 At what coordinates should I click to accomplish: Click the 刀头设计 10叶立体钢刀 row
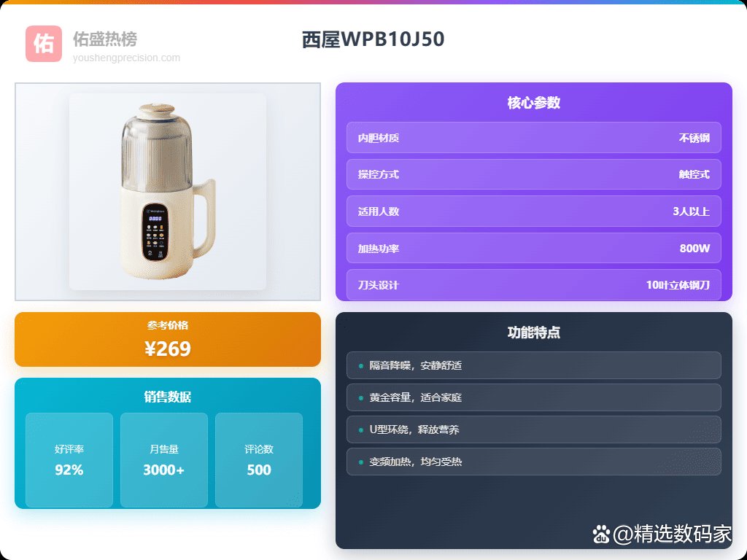pos(533,285)
